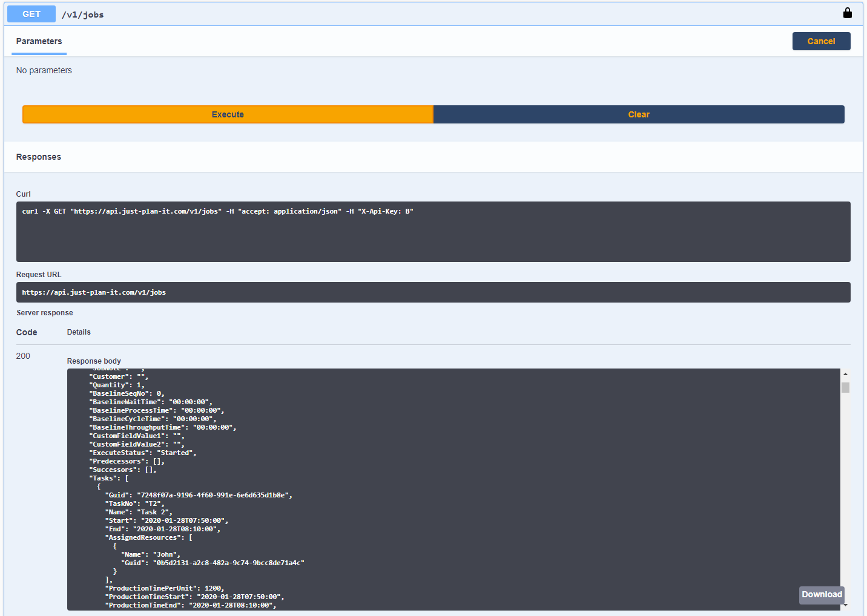The width and height of the screenshot is (867, 616).
Task: Click the "ProductionTimePerUnit": 1200 line
Action: pos(165,588)
